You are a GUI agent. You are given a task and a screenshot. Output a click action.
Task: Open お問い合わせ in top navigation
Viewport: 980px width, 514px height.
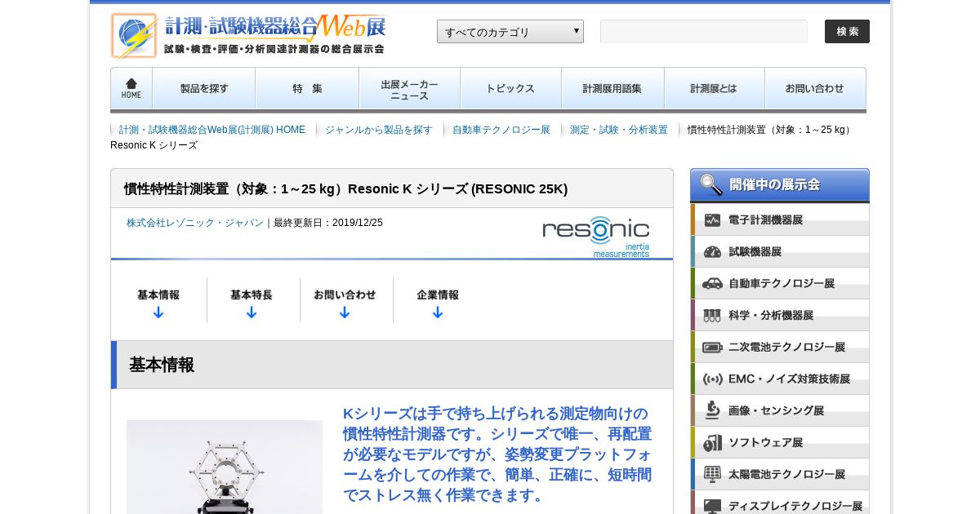(815, 88)
